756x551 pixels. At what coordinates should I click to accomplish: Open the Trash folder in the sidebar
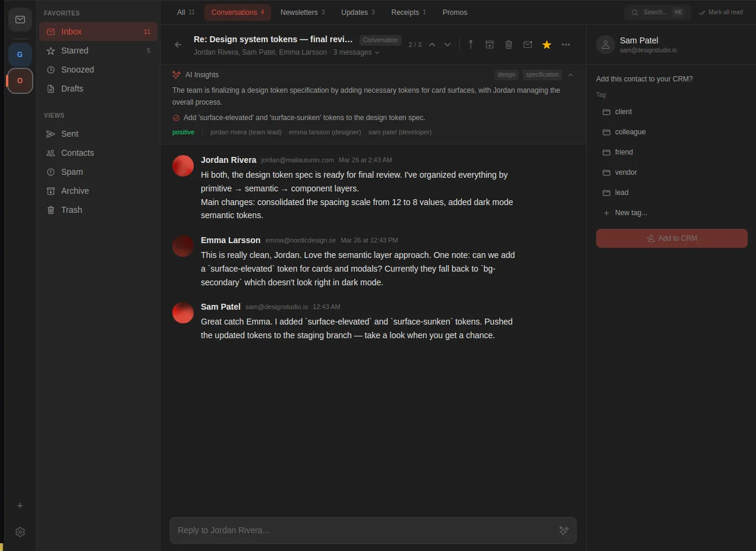(x=71, y=210)
